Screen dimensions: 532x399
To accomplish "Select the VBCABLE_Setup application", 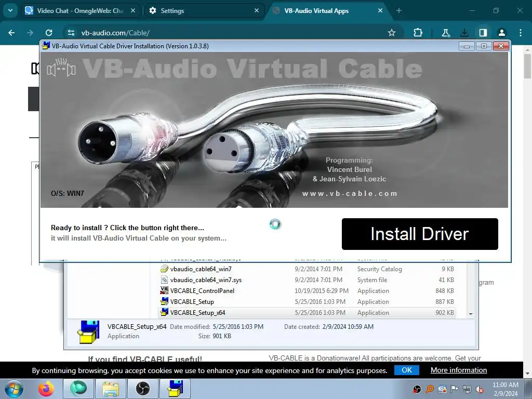I will (307, 302).
